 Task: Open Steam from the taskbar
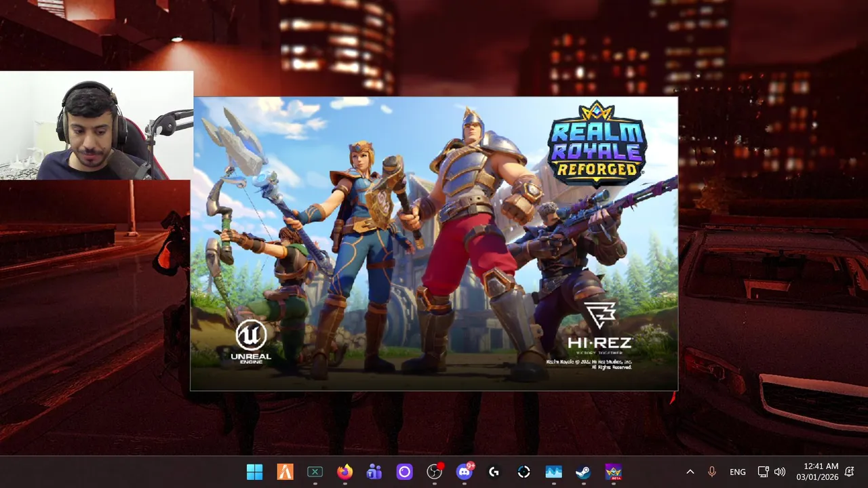pos(584,472)
